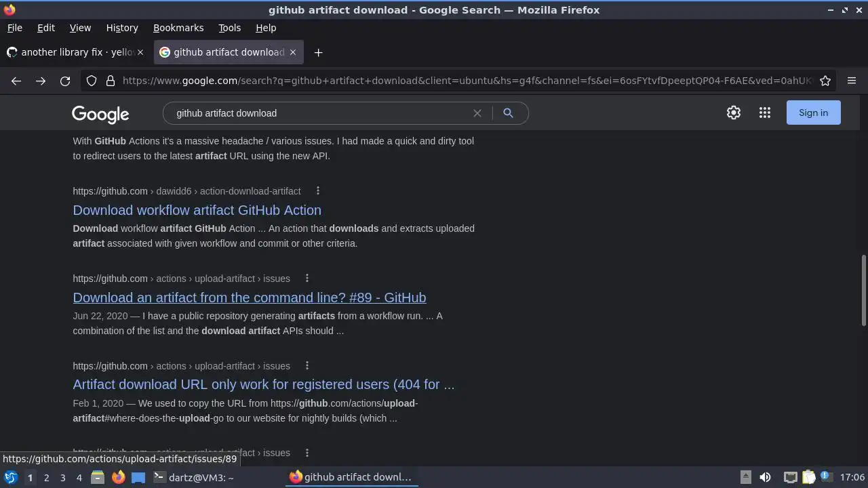The width and height of the screenshot is (868, 488).
Task: Click the Google logo
Action: (x=100, y=114)
